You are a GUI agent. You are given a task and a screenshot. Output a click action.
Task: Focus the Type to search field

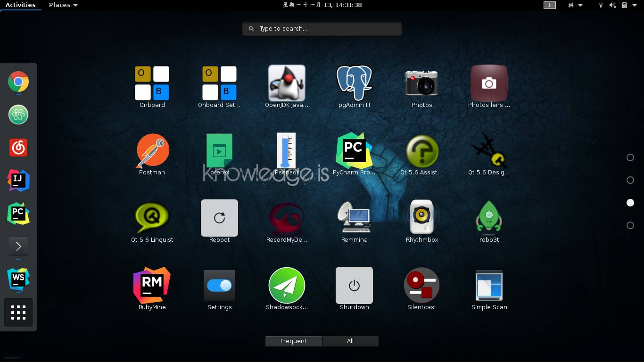pyautogui.click(x=322, y=29)
